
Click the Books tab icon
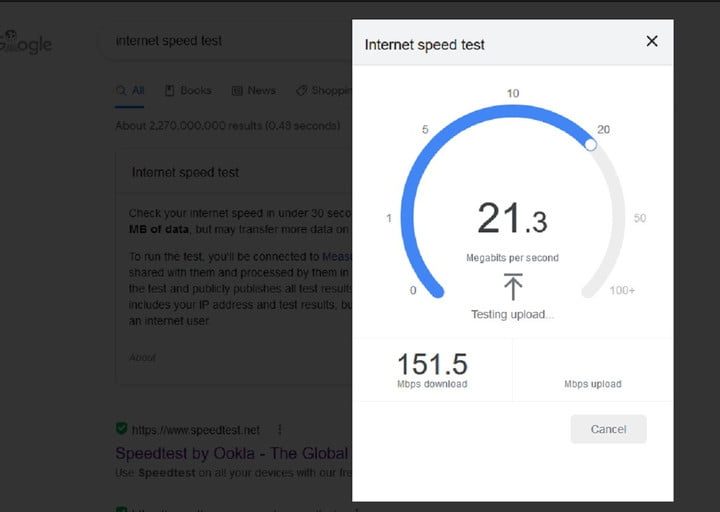pyautogui.click(x=170, y=90)
